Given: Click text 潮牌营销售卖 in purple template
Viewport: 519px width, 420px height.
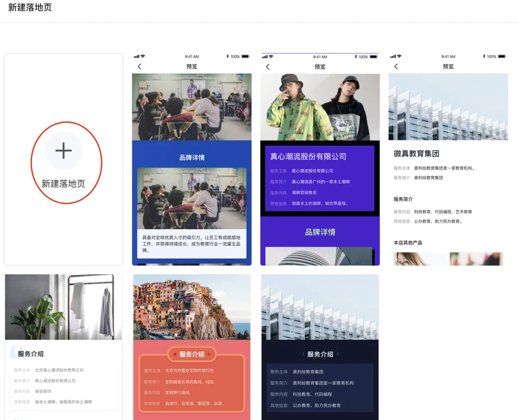Looking at the screenshot, I should point(304,193).
